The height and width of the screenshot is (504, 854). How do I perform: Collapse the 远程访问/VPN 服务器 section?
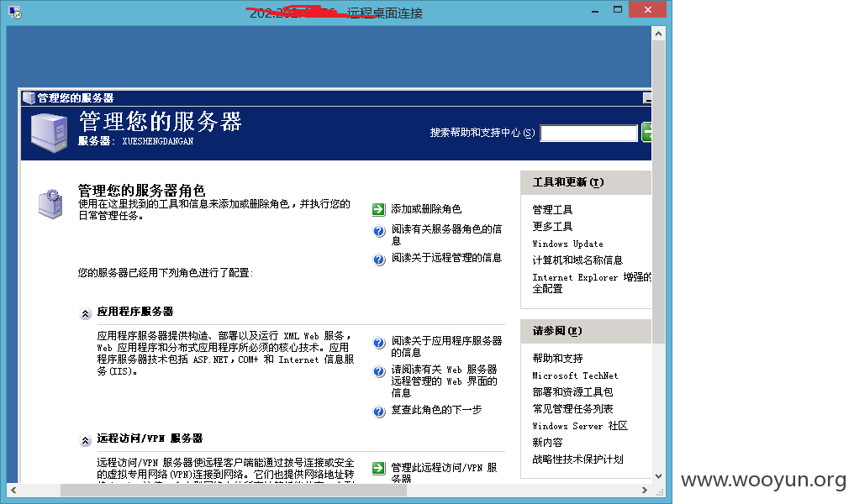[86, 441]
